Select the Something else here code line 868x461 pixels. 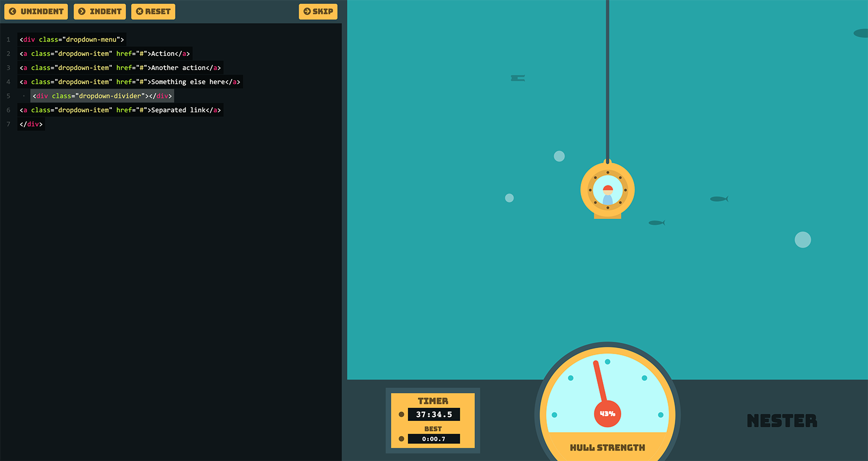pyautogui.click(x=130, y=82)
